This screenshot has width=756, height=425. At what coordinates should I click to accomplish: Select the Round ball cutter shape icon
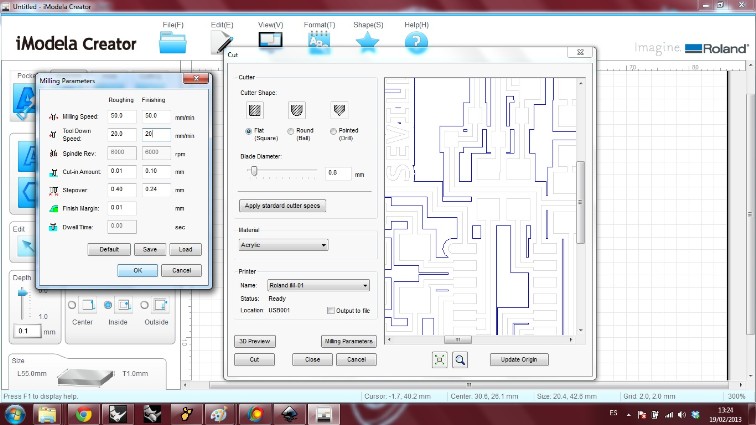tap(297, 110)
